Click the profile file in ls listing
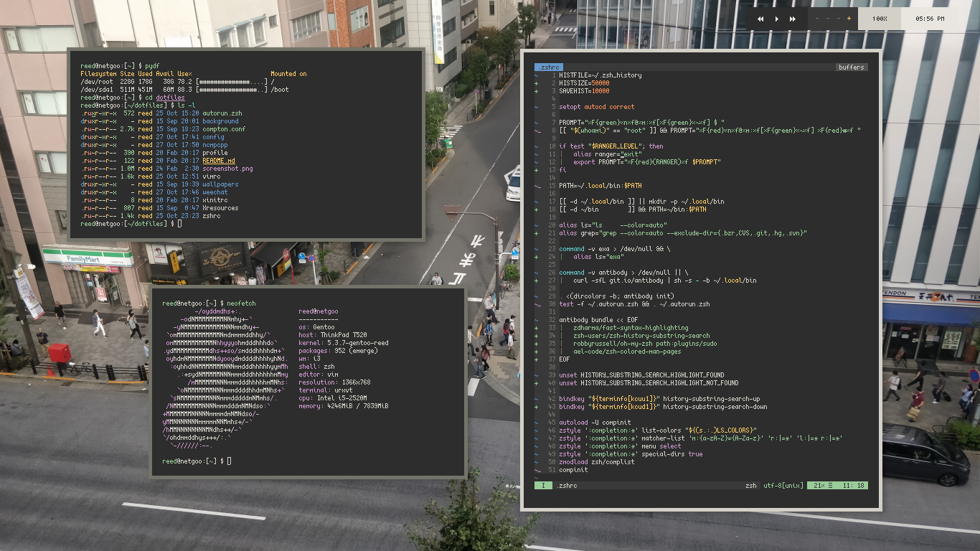 tap(215, 153)
